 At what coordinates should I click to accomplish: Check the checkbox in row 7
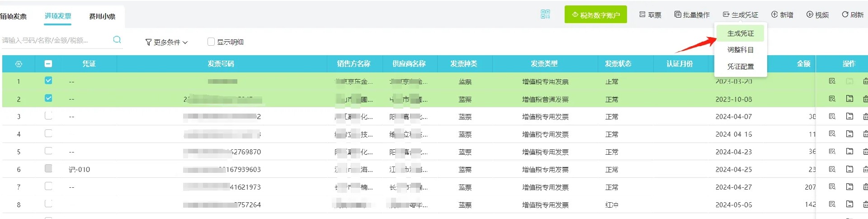tap(48, 186)
